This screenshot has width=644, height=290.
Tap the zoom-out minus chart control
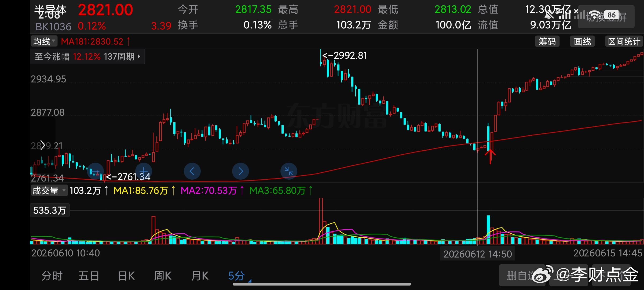[x=95, y=171]
